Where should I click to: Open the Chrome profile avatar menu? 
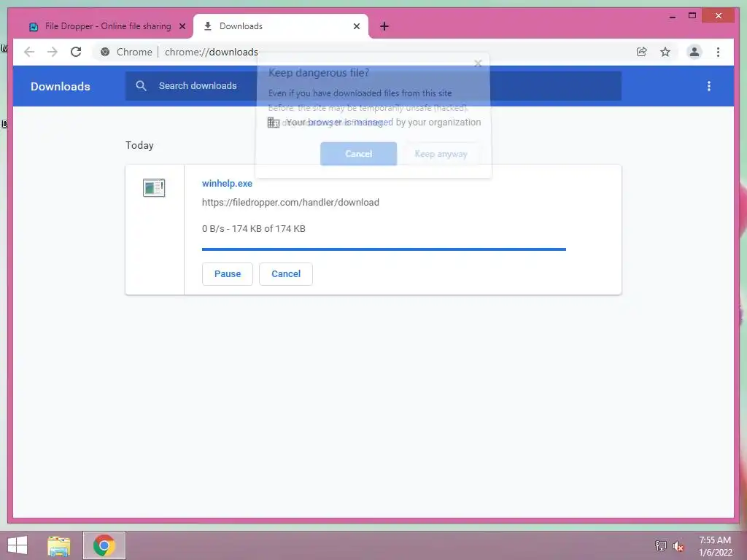694,52
